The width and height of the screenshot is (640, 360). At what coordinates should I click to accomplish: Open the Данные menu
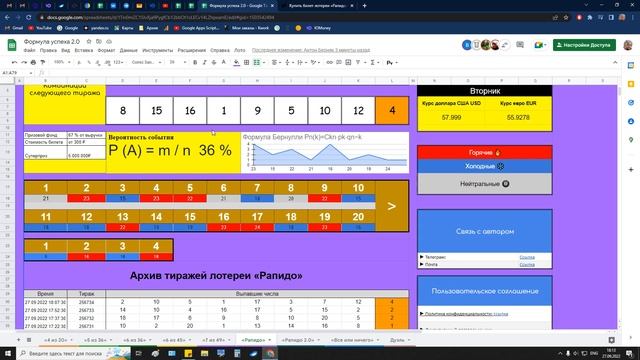point(129,50)
